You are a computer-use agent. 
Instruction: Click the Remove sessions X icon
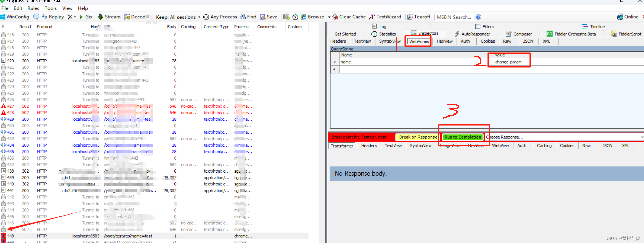[x=70, y=17]
